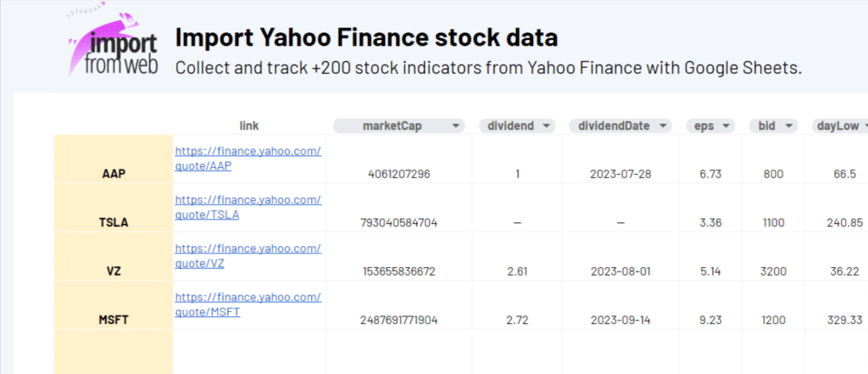Open the marketCap column dropdown arrow
Image resolution: width=868 pixels, height=374 pixels.
(x=456, y=126)
